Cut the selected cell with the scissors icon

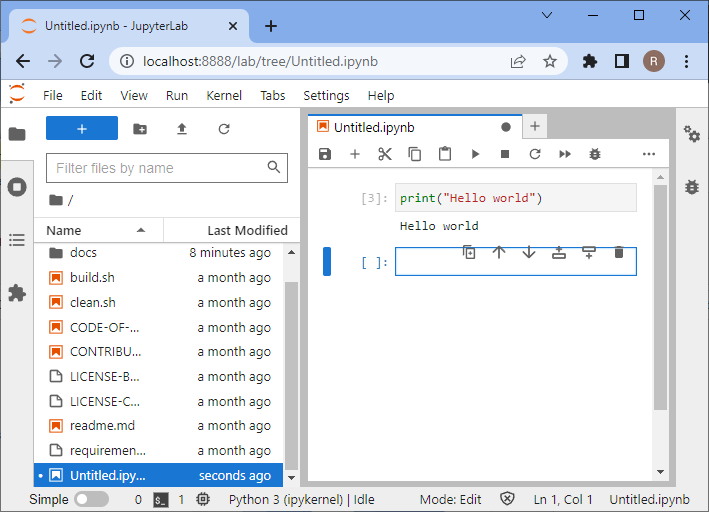tap(385, 154)
